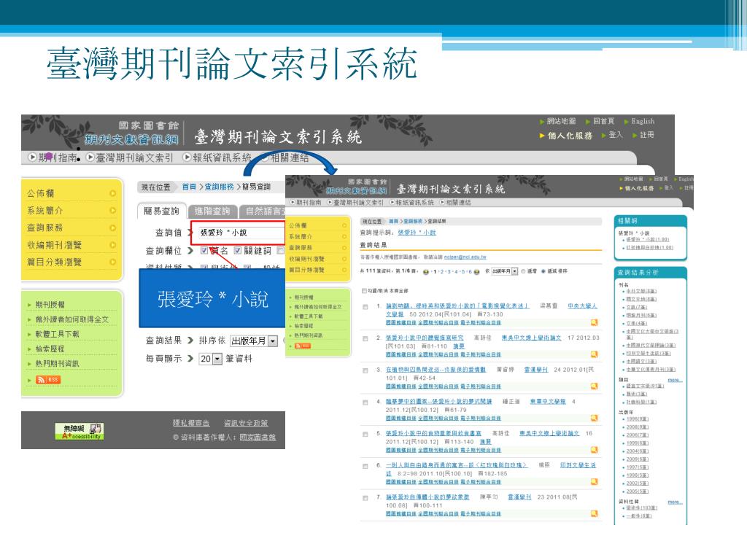This screenshot has width=747, height=560.
Task: Click the play icon before 臺灣期刊論文索引 in the large nav bar
Action: tap(90, 157)
